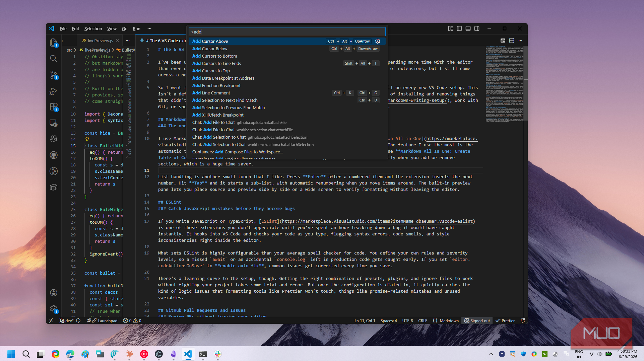Screen dimensions: 644x361
Task: Open the View menu
Action: pos(112,28)
